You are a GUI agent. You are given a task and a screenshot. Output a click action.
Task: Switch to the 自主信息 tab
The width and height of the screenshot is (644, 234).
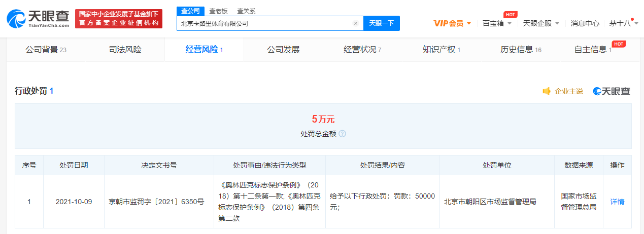pos(593,50)
